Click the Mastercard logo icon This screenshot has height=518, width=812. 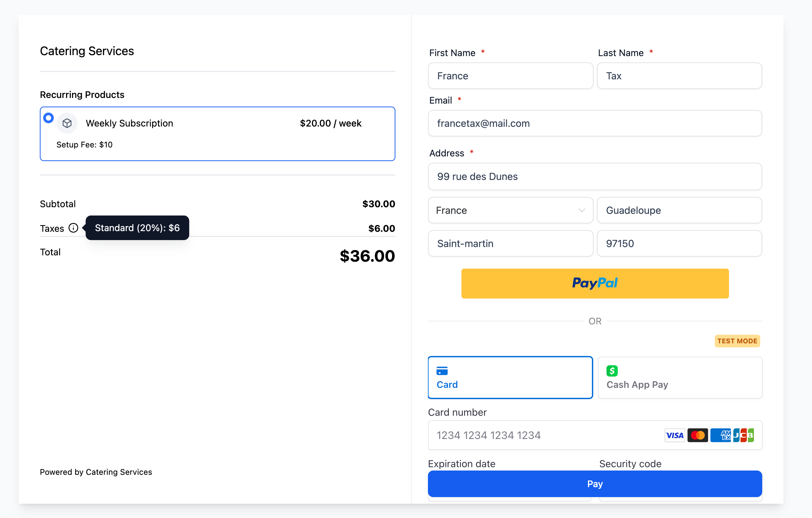click(x=697, y=435)
